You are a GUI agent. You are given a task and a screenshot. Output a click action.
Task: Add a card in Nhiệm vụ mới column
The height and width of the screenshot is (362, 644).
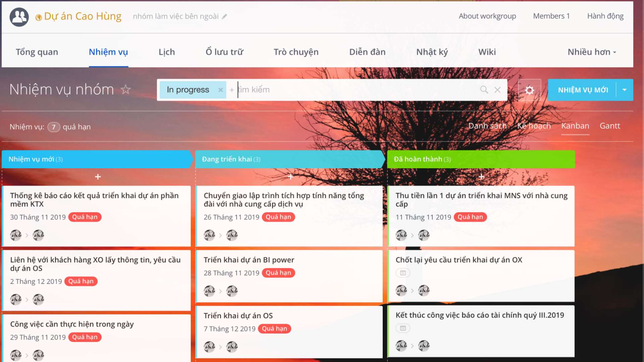(98, 177)
